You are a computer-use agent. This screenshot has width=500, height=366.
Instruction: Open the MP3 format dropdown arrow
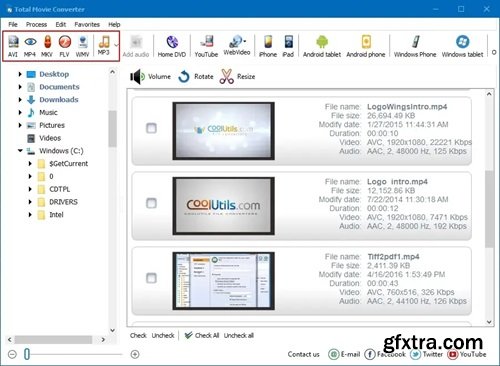116,45
